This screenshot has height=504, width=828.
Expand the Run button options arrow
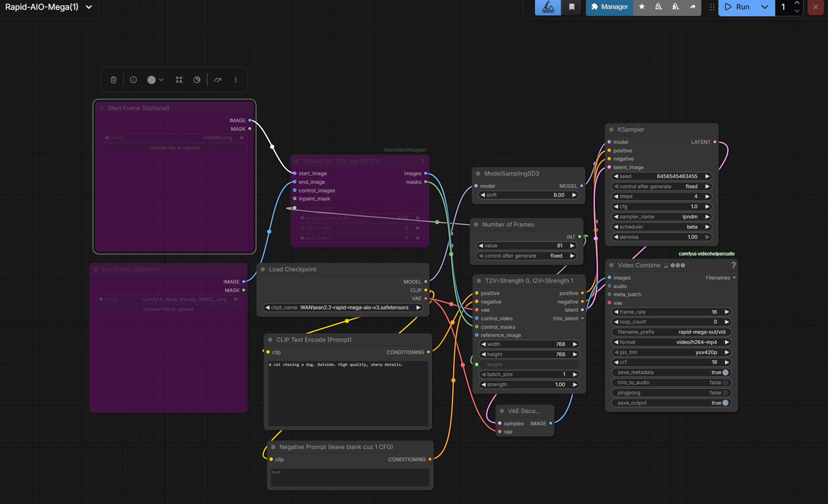click(x=764, y=7)
